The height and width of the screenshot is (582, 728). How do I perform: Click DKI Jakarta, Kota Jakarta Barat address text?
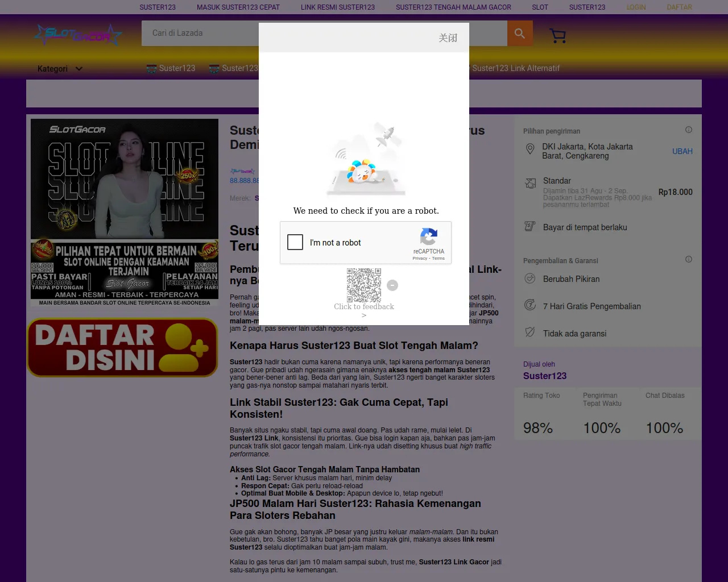point(587,151)
